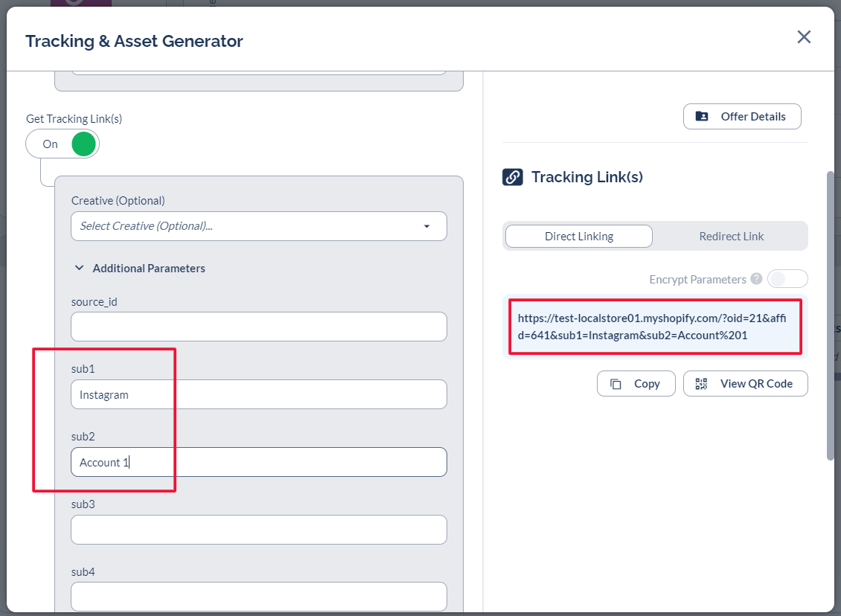This screenshot has width=841, height=616.
Task: Click the sub2 field containing Account 1
Action: click(x=259, y=462)
